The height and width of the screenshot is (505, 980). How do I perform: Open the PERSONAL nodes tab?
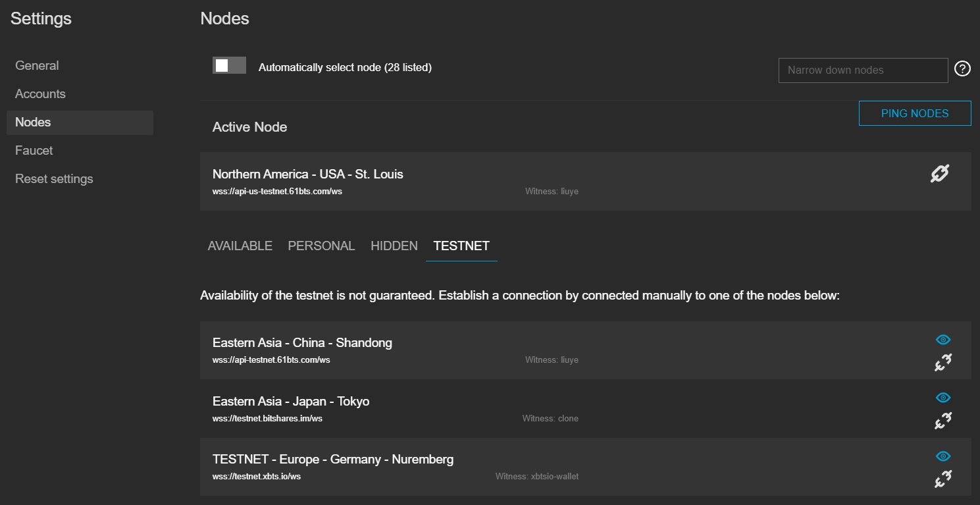(321, 246)
